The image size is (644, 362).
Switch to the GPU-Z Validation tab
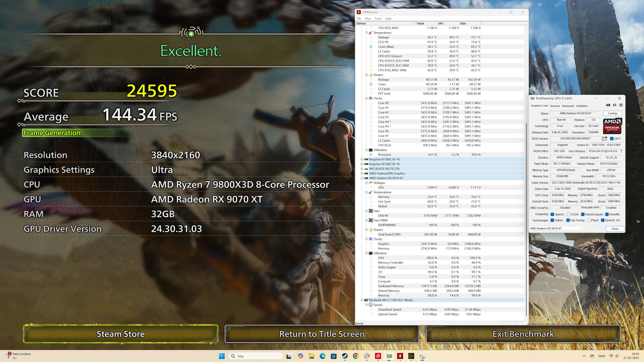582,106
